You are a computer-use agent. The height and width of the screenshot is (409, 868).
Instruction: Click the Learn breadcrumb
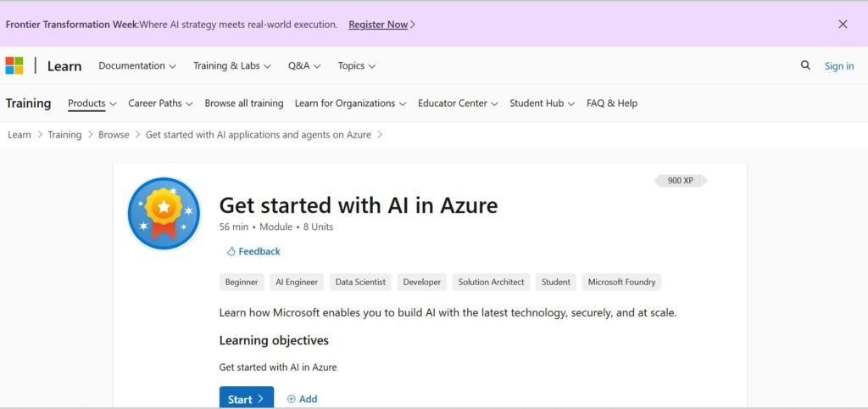click(19, 135)
